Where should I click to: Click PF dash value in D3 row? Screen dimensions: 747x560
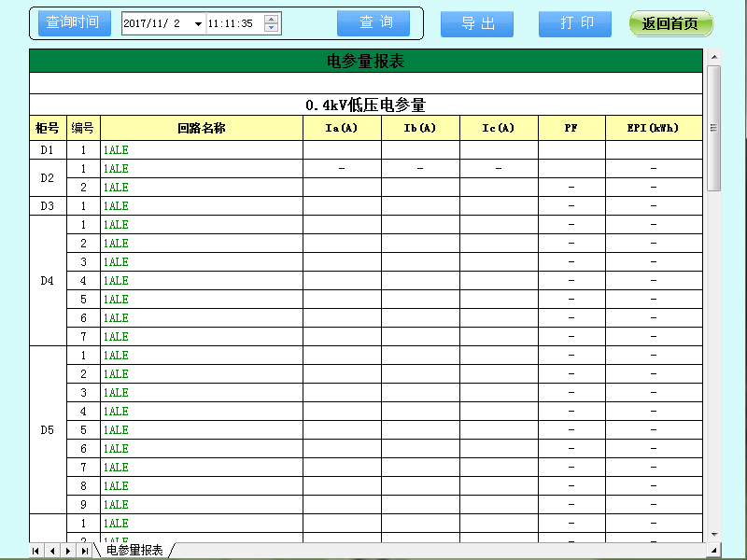point(571,206)
